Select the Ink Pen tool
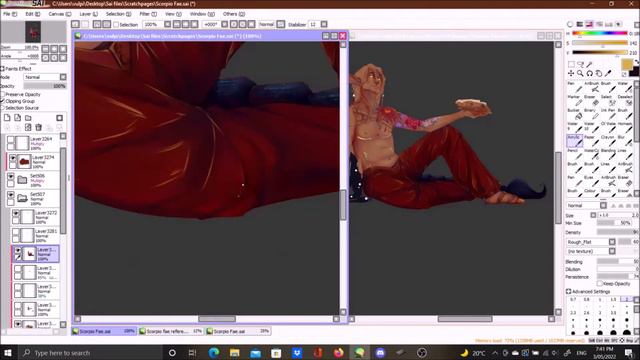This screenshot has height=360, width=640. point(608,113)
